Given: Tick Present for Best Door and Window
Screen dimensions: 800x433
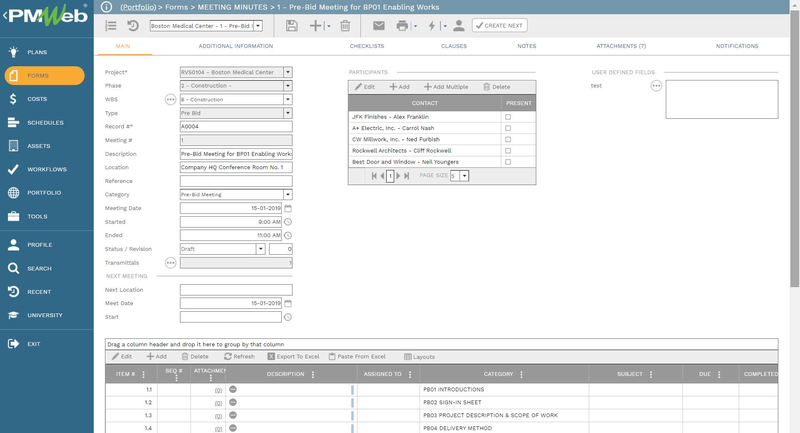Looking at the screenshot, I should [x=508, y=161].
